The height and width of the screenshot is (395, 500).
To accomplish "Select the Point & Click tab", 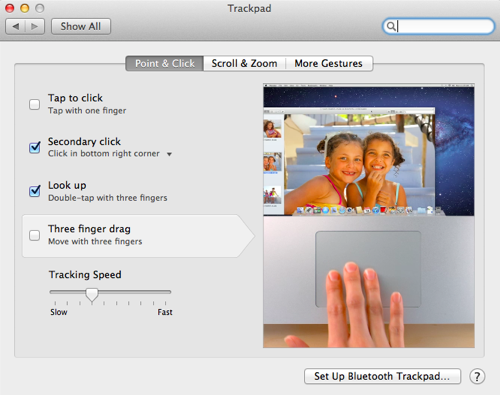I will [165, 63].
